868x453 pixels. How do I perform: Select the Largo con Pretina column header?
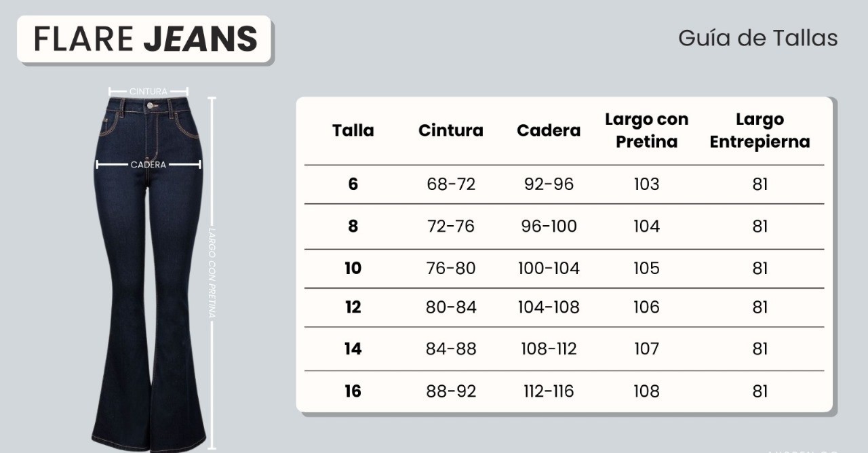click(x=646, y=130)
